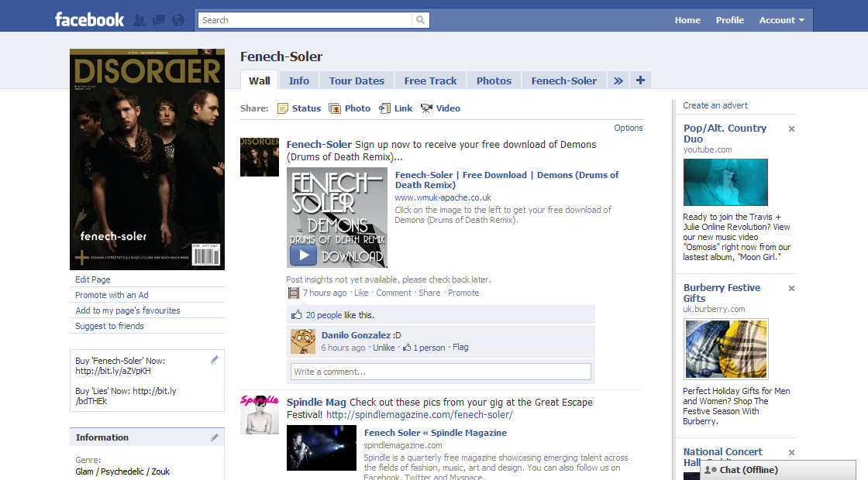Screen dimensions: 868x480
Task: Open Account dropdown menu
Action: click(x=782, y=20)
